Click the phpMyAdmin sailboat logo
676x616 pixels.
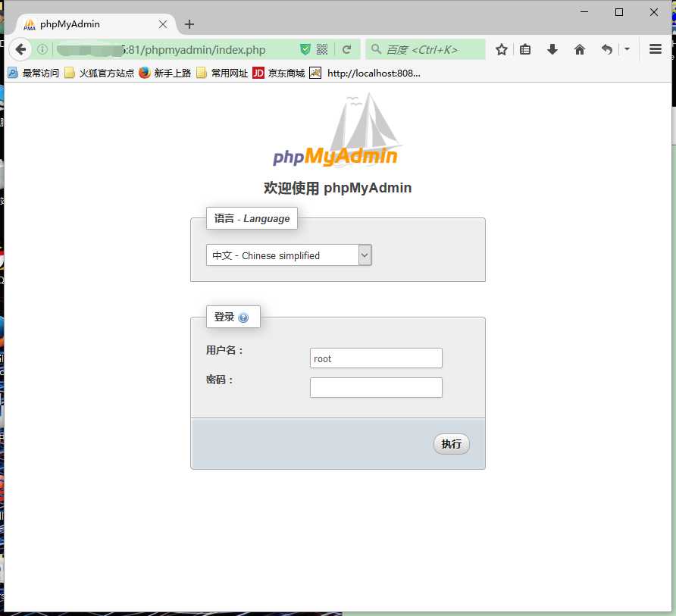pos(336,130)
